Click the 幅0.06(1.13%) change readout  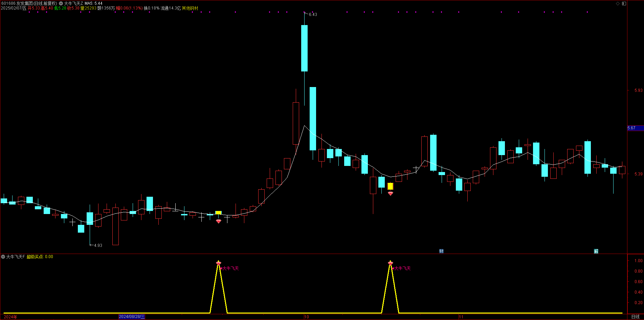[x=130, y=8]
